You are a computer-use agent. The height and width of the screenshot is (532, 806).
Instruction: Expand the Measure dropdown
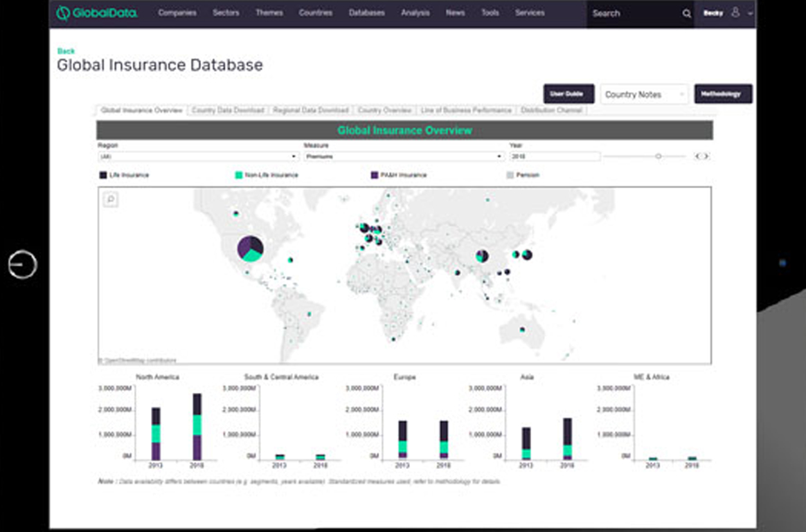coord(404,156)
